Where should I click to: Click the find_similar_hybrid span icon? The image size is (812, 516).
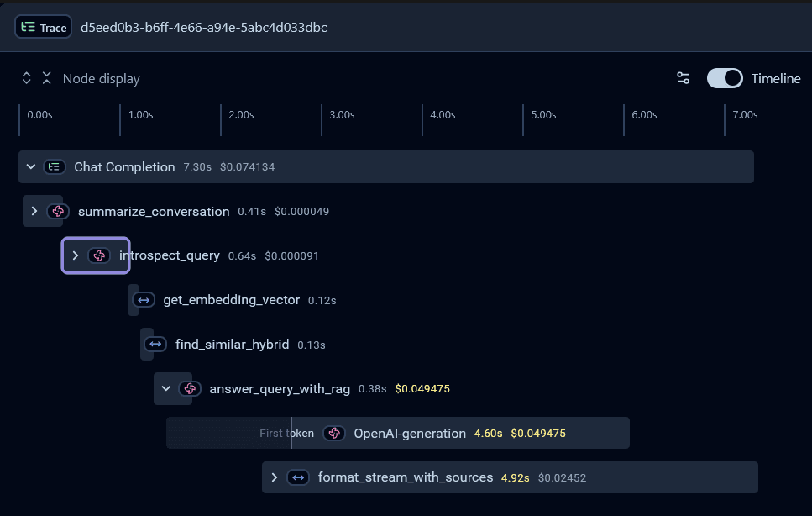click(155, 344)
